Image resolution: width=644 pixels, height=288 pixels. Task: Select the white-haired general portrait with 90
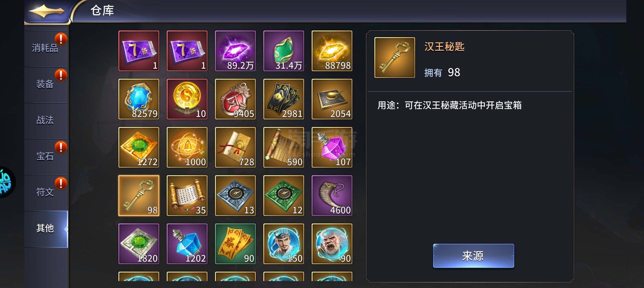(x=332, y=244)
